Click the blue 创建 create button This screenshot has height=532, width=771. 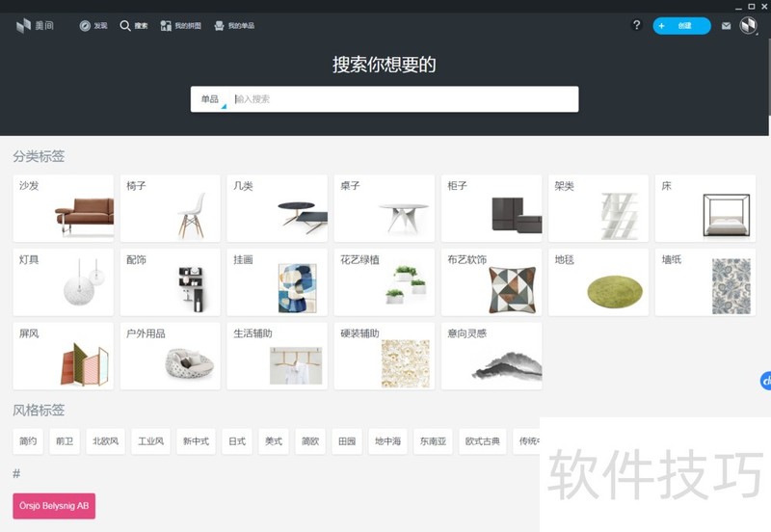681,26
